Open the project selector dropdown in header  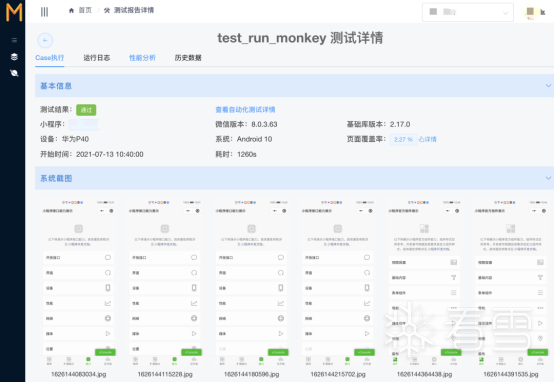pos(468,12)
